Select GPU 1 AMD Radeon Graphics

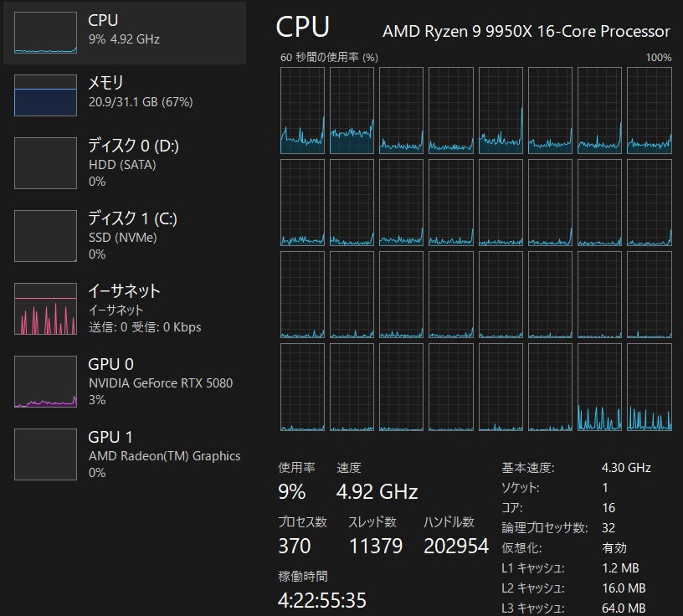(x=164, y=454)
